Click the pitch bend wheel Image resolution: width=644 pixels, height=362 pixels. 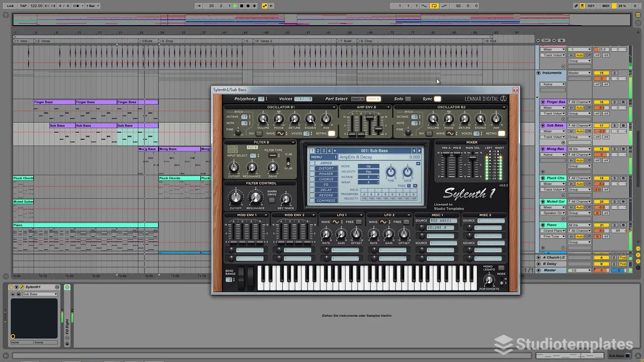point(240,278)
